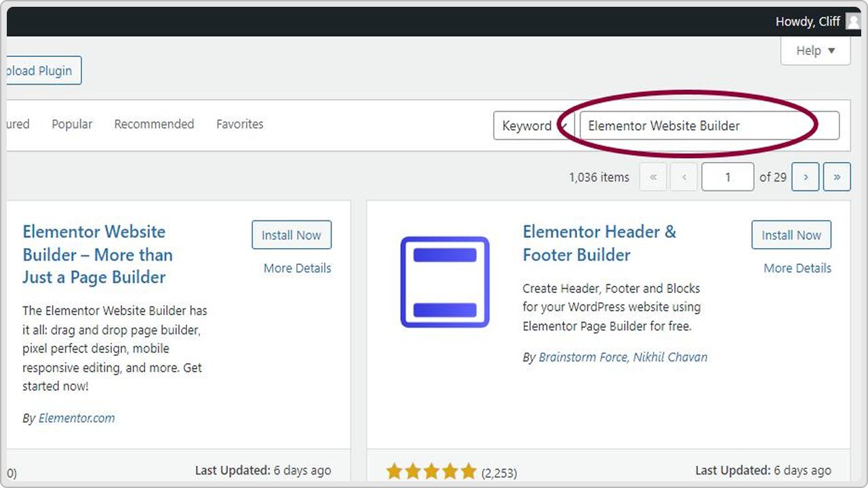Switch to the Popular tab
This screenshot has height=488, width=868.
pyautogui.click(x=72, y=124)
